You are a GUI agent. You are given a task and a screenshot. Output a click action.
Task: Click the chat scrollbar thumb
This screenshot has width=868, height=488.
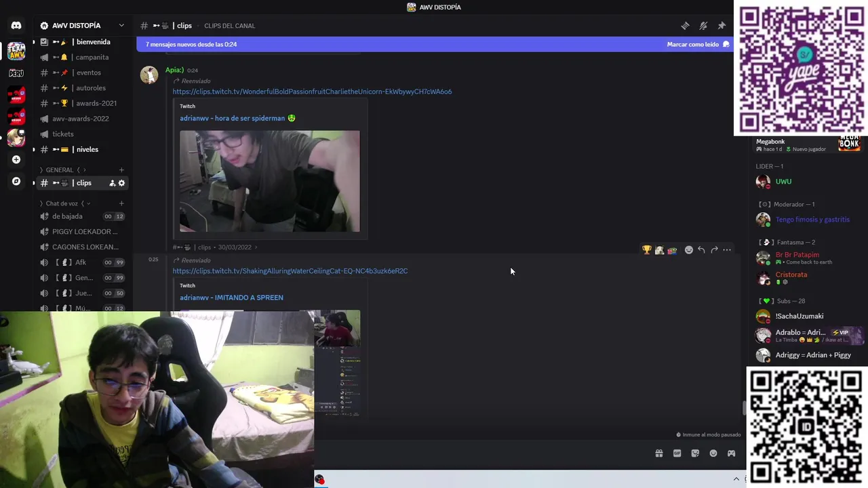(743, 408)
